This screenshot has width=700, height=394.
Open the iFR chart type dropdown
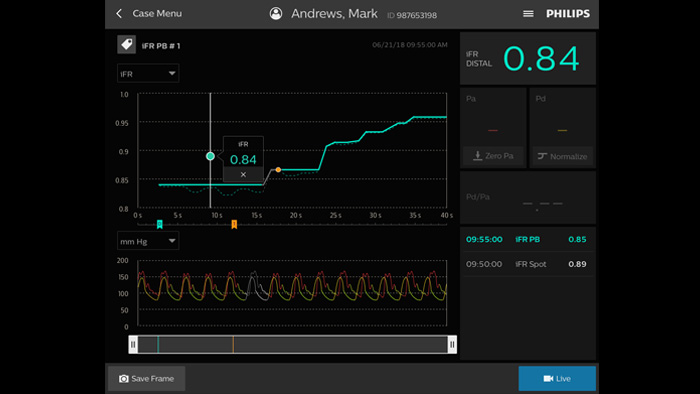click(x=148, y=74)
